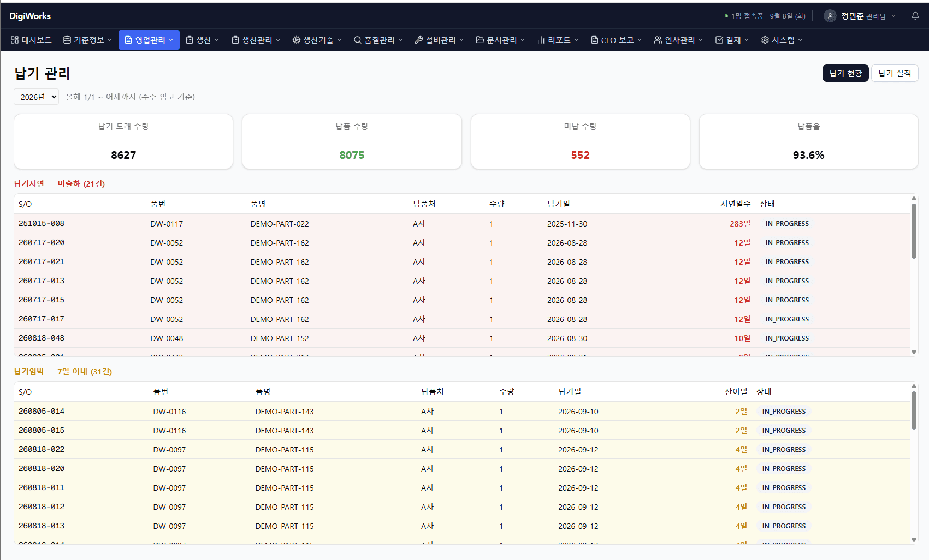
Task: Click the 리포트 bar chart icon
Action: 541,40
